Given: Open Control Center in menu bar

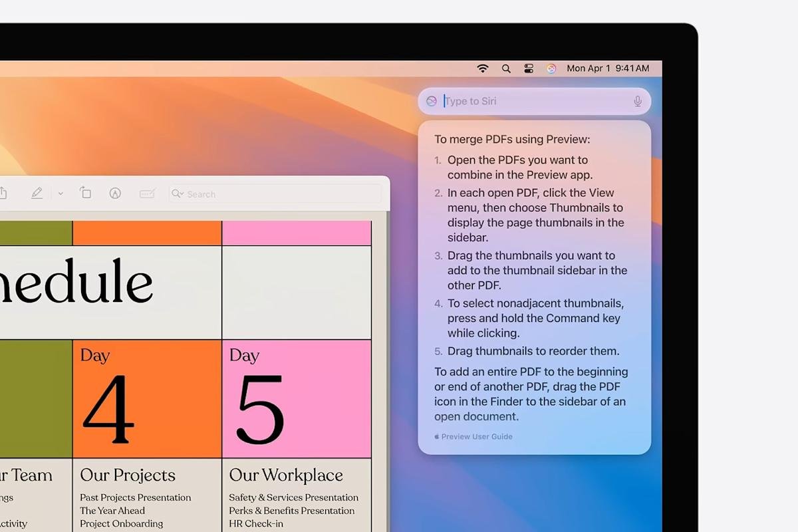Looking at the screenshot, I should pyautogui.click(x=529, y=68).
